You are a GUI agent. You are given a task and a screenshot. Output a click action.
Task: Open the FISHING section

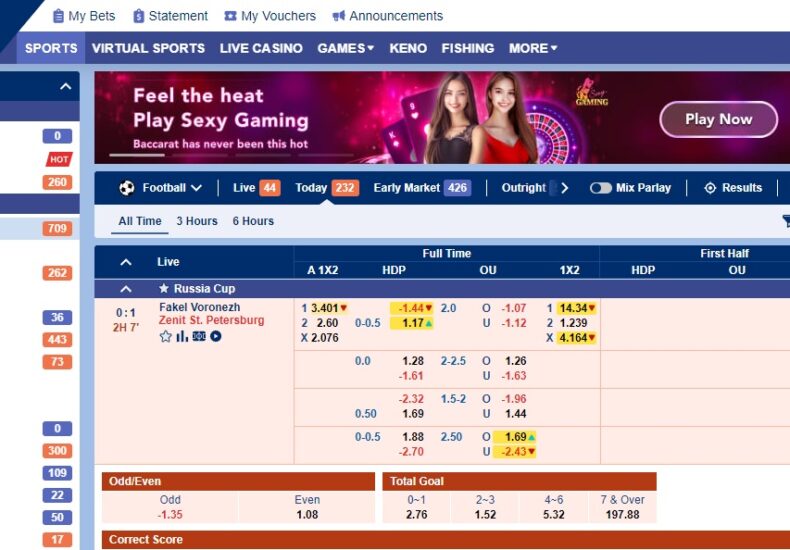point(468,48)
